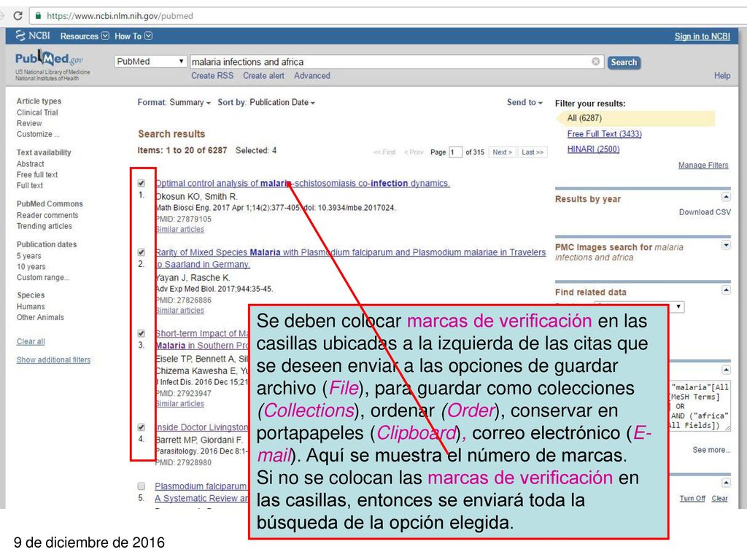Filter by Review article type
Screen dimensions: 747x560
pyautogui.click(x=29, y=123)
